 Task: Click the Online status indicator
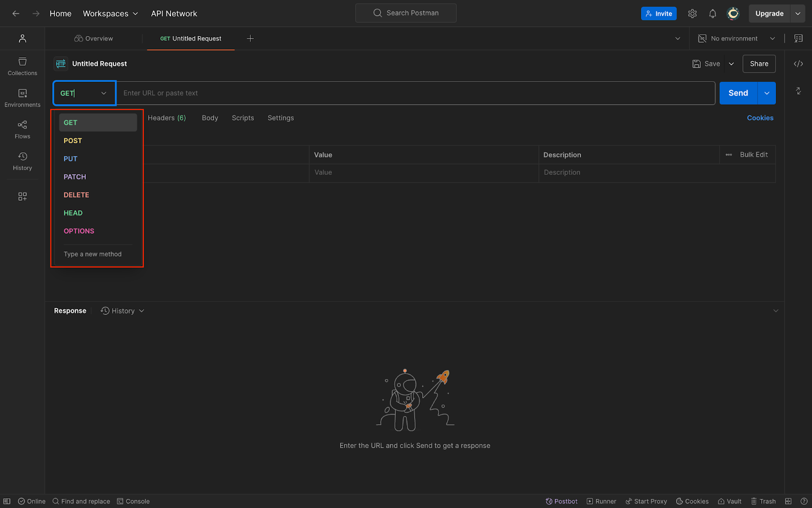coord(31,501)
